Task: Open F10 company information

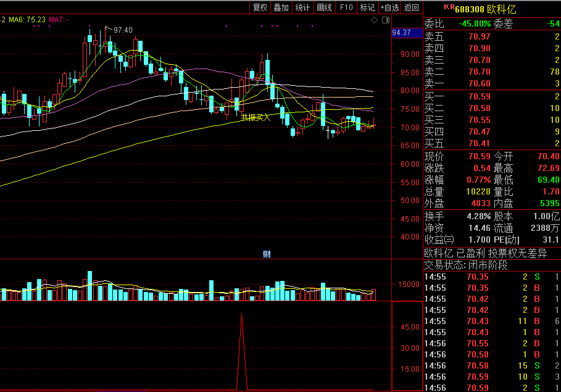Action: coord(346,7)
